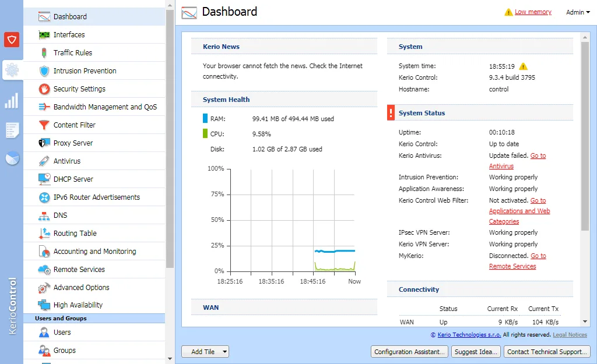
Task: Click the Configuration Assistant button
Action: [x=409, y=352]
